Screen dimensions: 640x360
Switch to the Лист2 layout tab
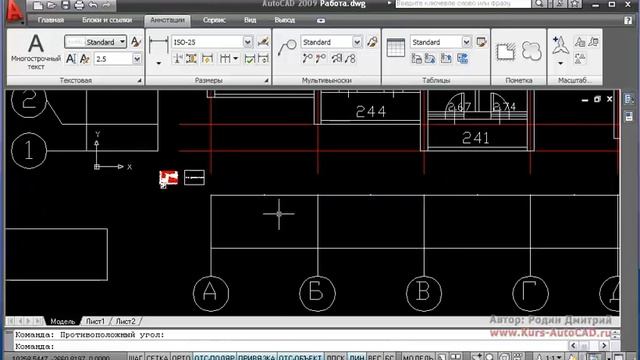[x=125, y=322]
